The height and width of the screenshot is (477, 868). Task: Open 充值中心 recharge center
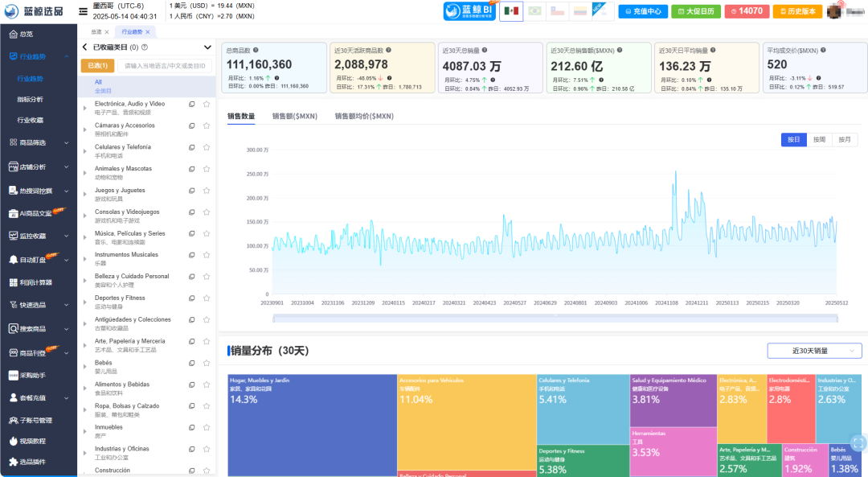point(643,11)
